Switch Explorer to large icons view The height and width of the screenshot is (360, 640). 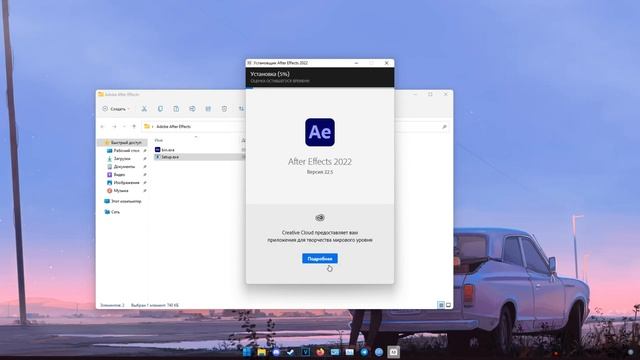coord(448,305)
